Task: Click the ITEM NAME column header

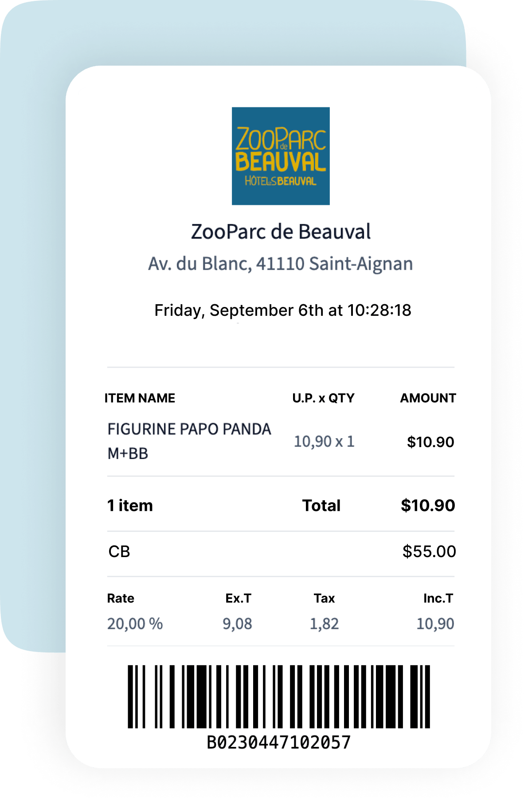Action: pos(140,398)
